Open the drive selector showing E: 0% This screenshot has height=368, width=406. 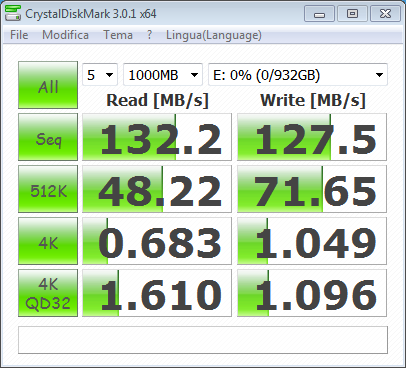298,75
